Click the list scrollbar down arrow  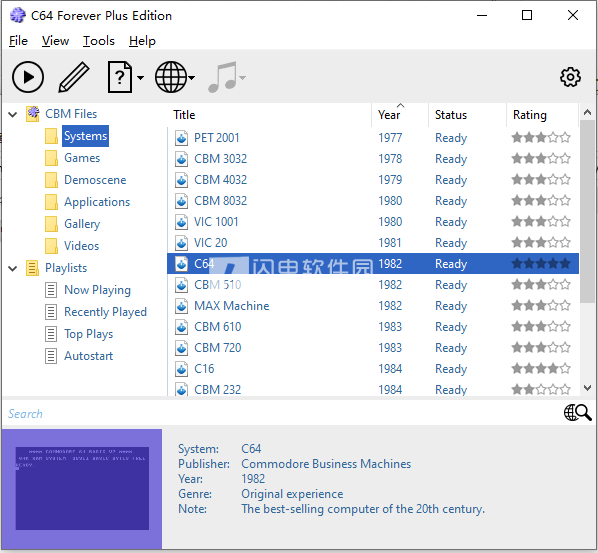(587, 387)
